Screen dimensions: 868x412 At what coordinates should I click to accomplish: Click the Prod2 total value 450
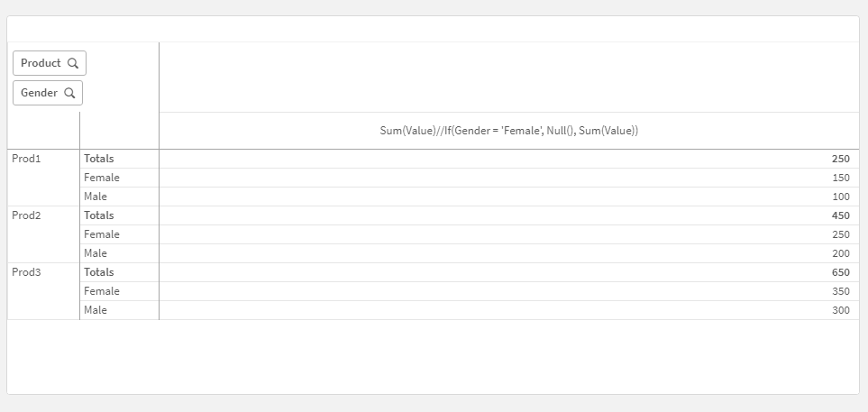coord(841,215)
